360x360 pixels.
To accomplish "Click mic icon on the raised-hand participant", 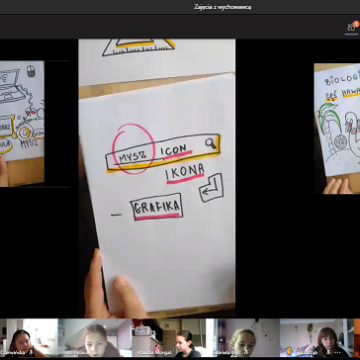I will coord(328,352).
